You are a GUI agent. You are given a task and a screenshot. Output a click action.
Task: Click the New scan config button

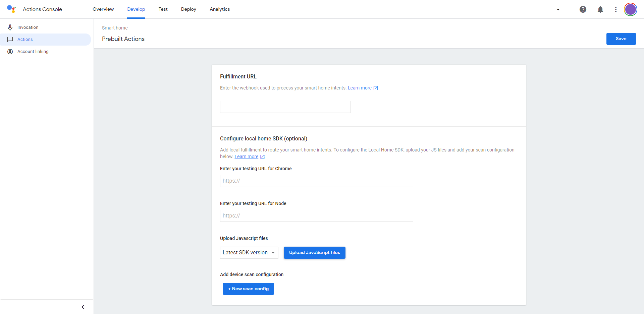coord(248,289)
